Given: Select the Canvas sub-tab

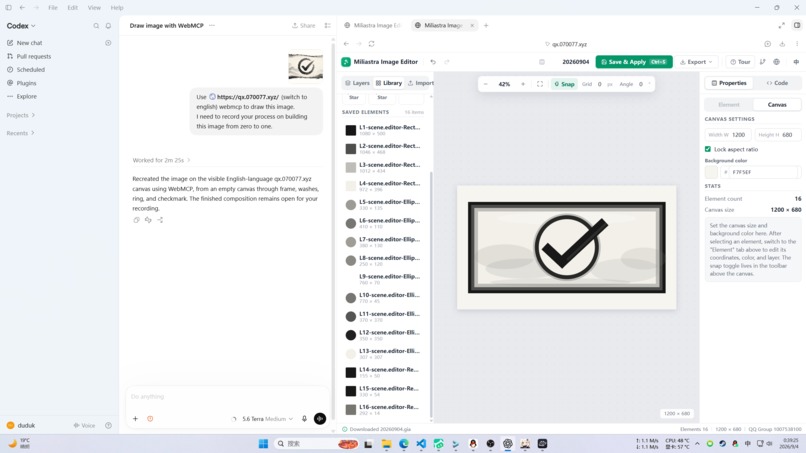Looking at the screenshot, I should click(x=777, y=104).
